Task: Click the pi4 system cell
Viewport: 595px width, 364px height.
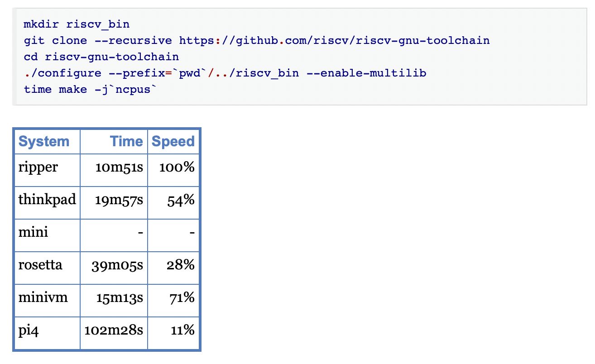Action: coord(29,330)
